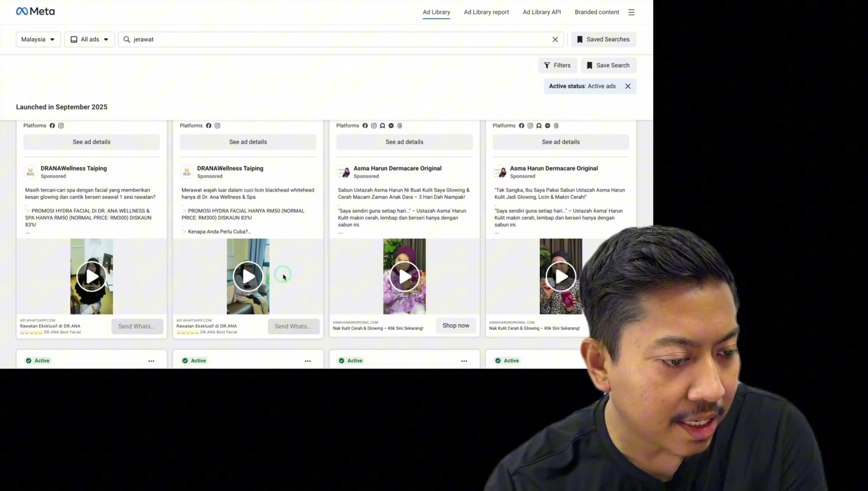This screenshot has width=868, height=491.
Task: Open Saved Searches
Action: [604, 40]
